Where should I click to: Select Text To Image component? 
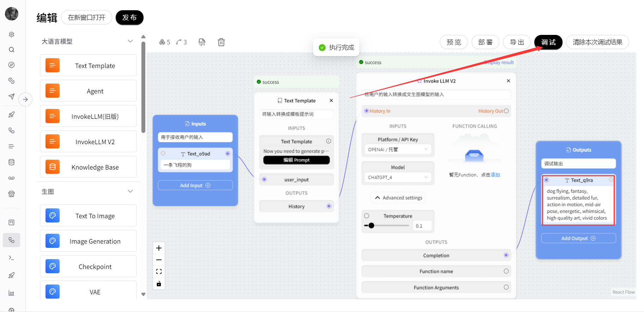point(88,216)
